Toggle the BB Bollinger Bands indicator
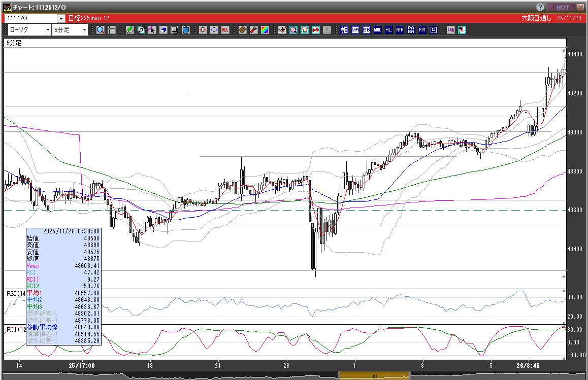Screen dimensions: 588x380 366,30
